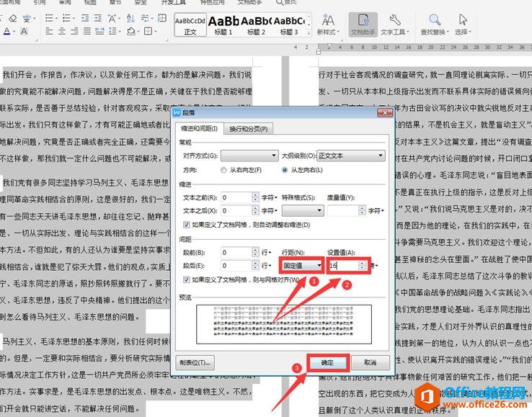Close the 段落 dialog with X
The image size is (532, 417).
(385, 113)
